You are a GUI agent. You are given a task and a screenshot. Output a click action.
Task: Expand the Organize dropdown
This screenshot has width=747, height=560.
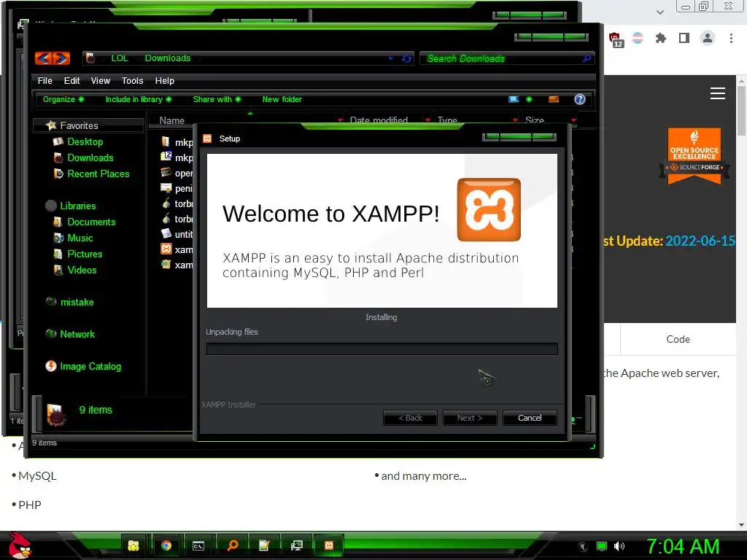63,99
